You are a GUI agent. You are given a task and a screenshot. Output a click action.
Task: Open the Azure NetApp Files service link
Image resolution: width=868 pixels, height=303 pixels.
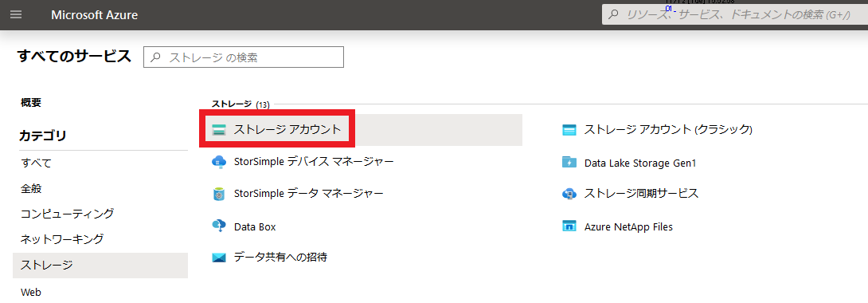pyautogui.click(x=628, y=227)
